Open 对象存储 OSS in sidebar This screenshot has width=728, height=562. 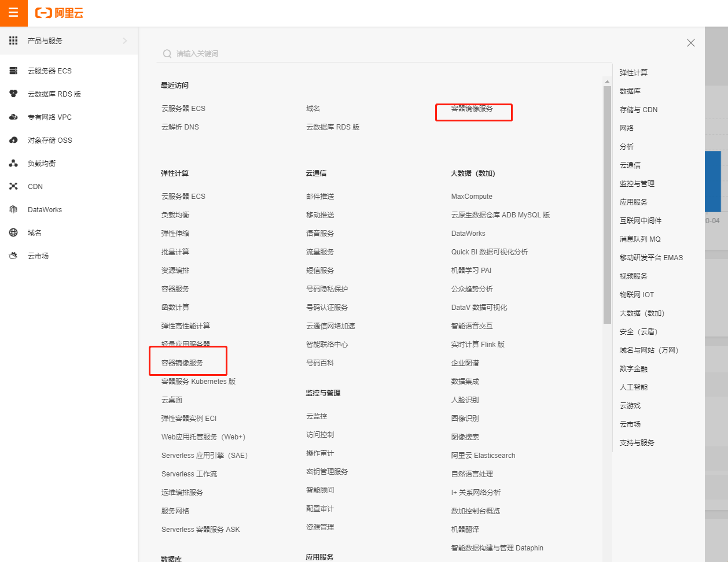(50, 140)
